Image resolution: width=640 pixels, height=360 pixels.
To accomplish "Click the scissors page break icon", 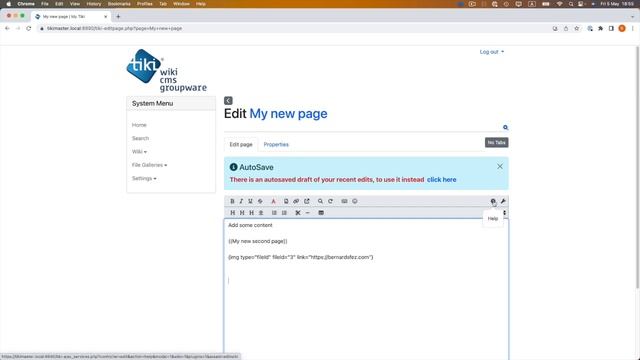I will click(x=298, y=213).
